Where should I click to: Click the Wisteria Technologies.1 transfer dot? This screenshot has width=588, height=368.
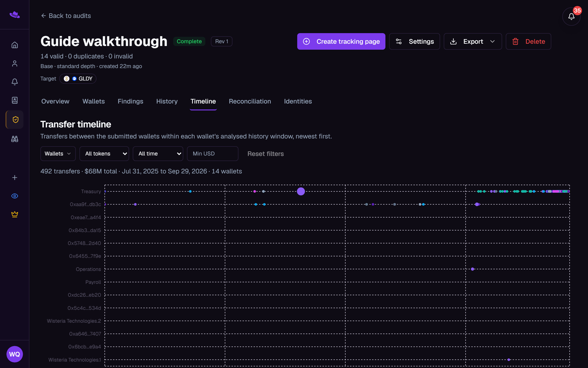tap(509, 360)
